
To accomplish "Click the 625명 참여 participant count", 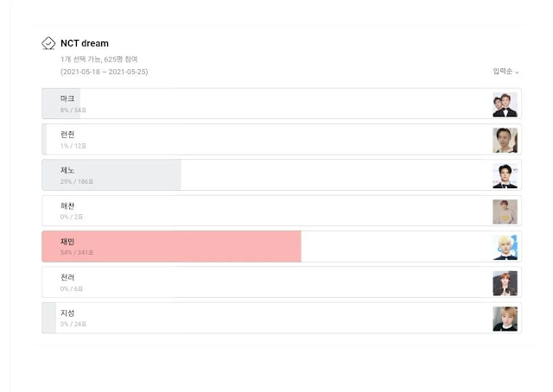I will (120, 59).
